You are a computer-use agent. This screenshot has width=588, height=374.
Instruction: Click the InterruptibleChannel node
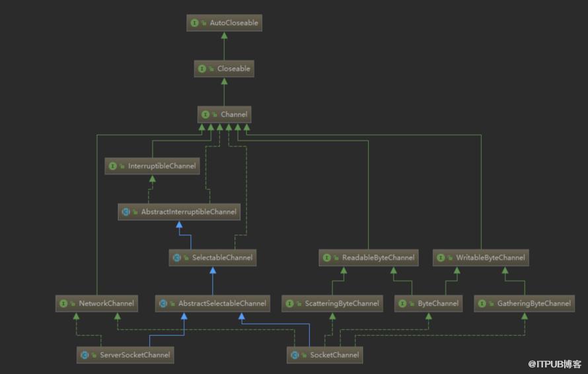point(152,166)
